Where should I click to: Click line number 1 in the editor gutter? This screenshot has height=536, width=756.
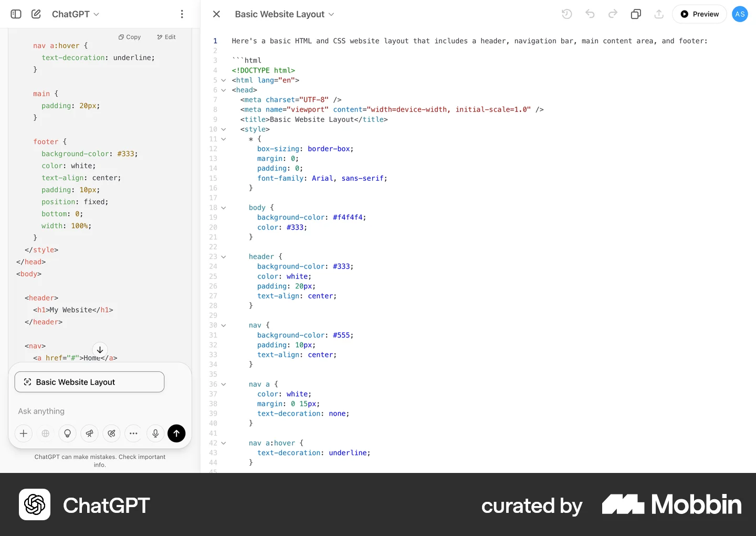(x=215, y=41)
